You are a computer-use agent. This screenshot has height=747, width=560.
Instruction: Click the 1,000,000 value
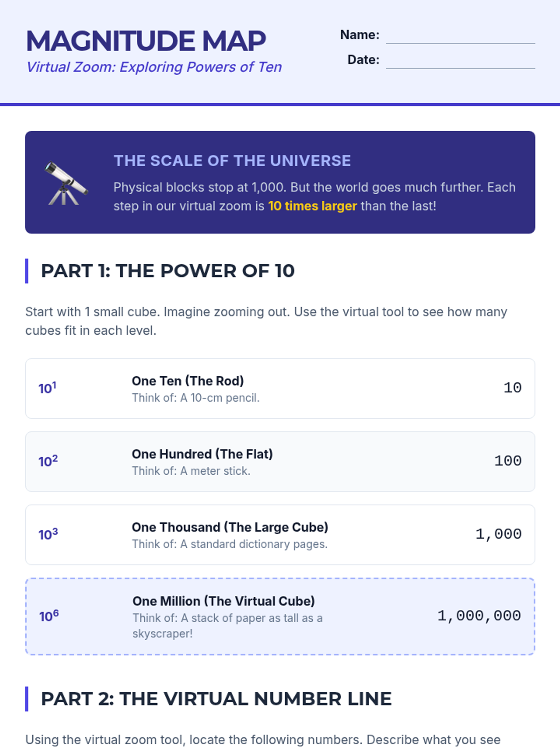pyautogui.click(x=479, y=616)
